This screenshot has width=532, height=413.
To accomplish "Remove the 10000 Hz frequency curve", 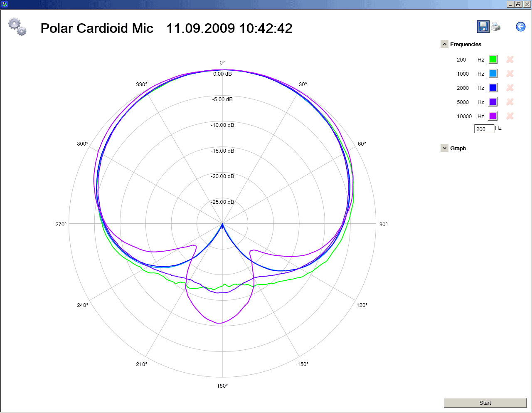I will (x=510, y=116).
